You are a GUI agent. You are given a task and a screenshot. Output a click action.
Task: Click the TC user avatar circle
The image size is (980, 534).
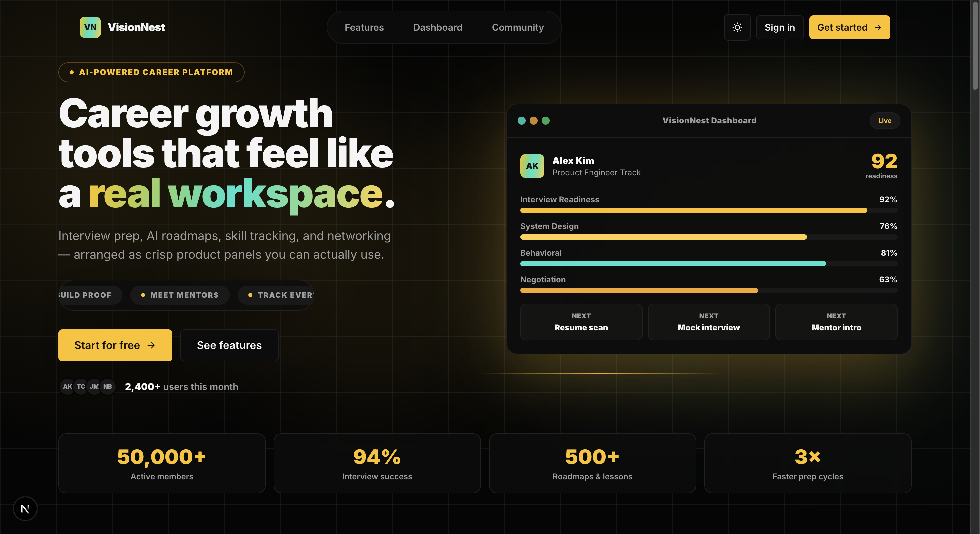coord(80,386)
